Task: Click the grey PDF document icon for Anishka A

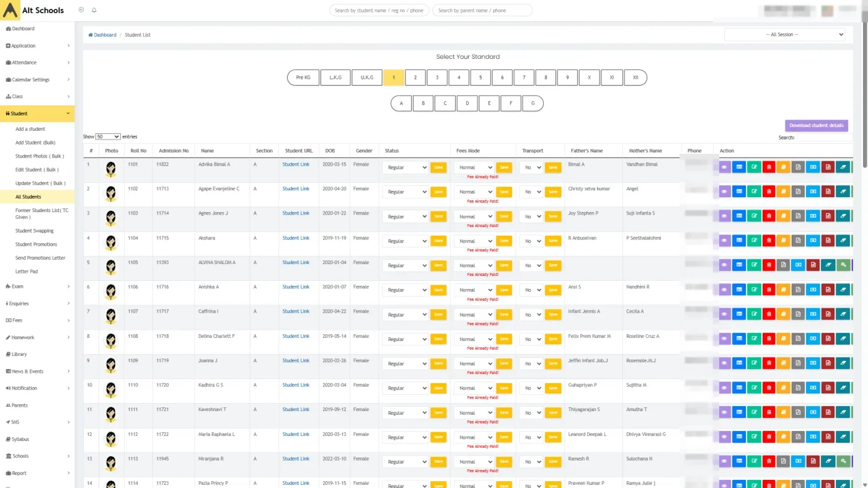Action: click(798, 290)
